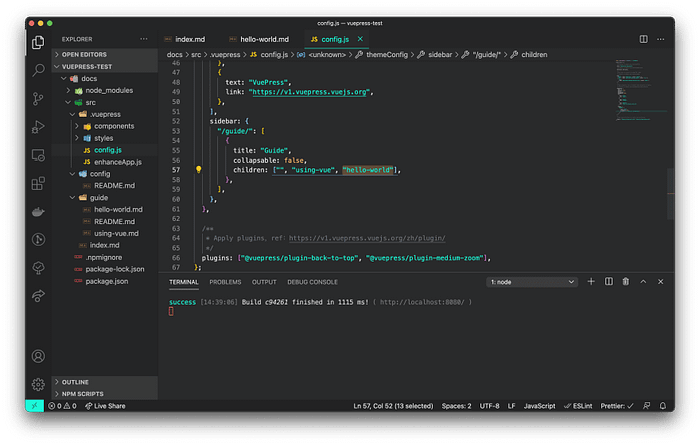Open the v1.vuepress.vuejs.org link on line 49

coord(309,92)
